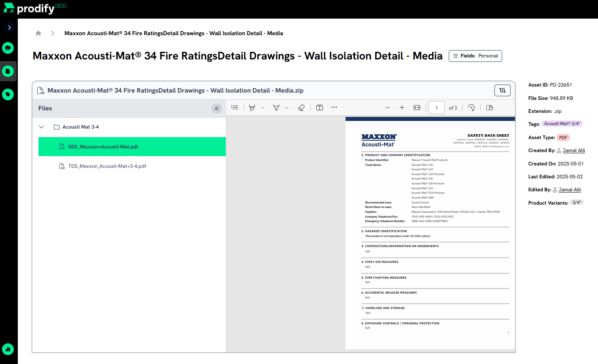598x364 pixels.
Task: Collapse the Files panel with double-chevron icon
Action: coord(216,108)
